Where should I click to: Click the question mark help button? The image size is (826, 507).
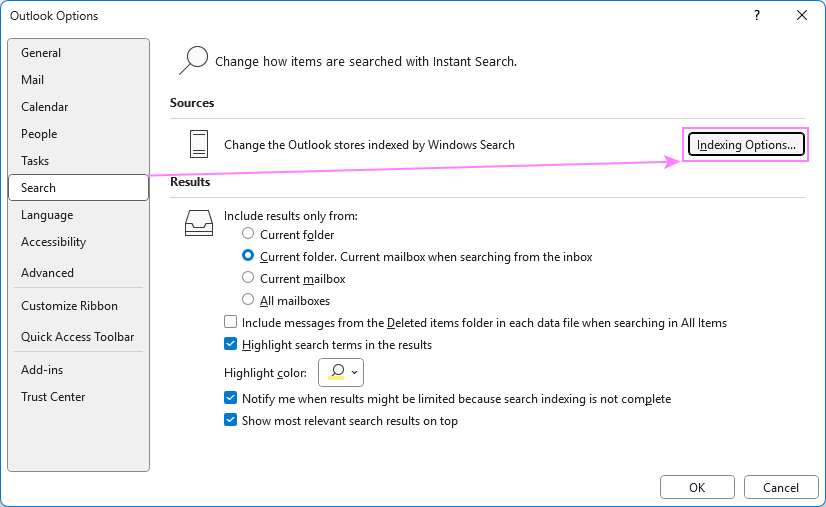[x=757, y=15]
